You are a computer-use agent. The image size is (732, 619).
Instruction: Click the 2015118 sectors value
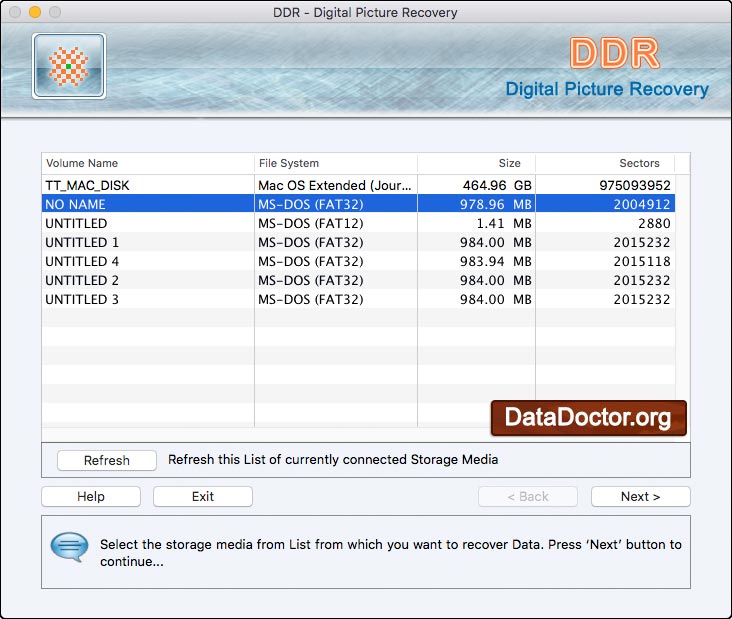tap(642, 261)
